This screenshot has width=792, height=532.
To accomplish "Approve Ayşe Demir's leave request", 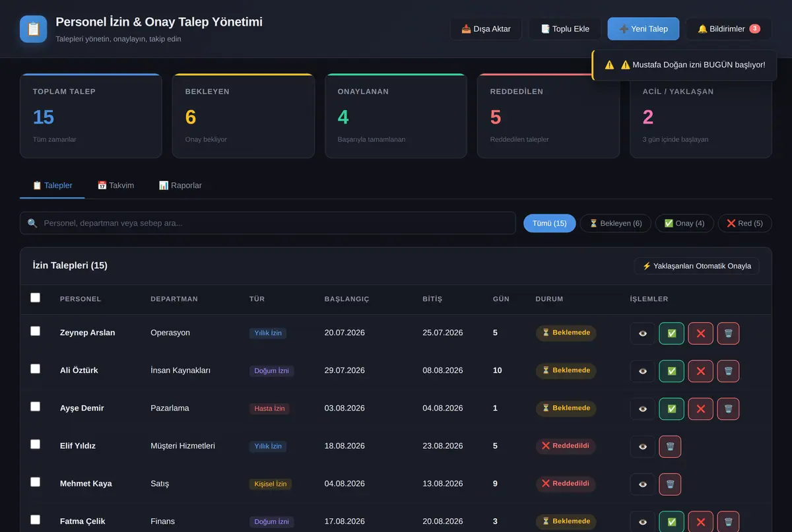I will point(671,409).
